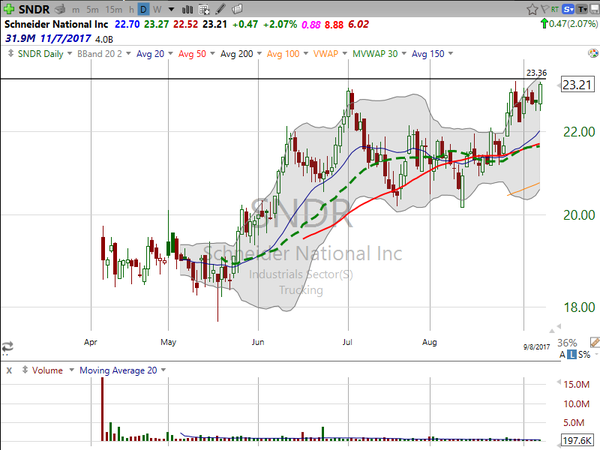
Task: Open BBand 20 2 indicator dropdown
Action: click(x=128, y=54)
